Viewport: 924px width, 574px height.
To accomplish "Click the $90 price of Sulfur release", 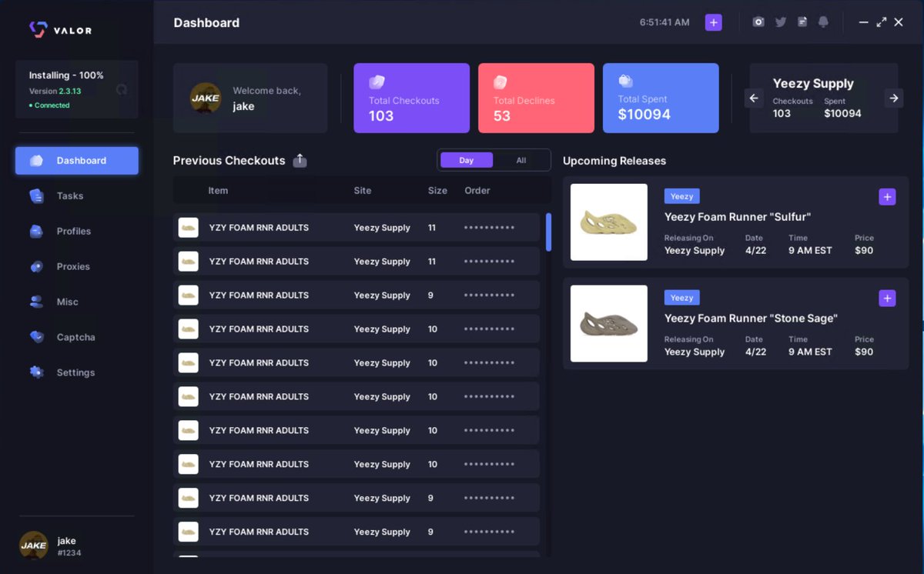I will pyautogui.click(x=864, y=251).
